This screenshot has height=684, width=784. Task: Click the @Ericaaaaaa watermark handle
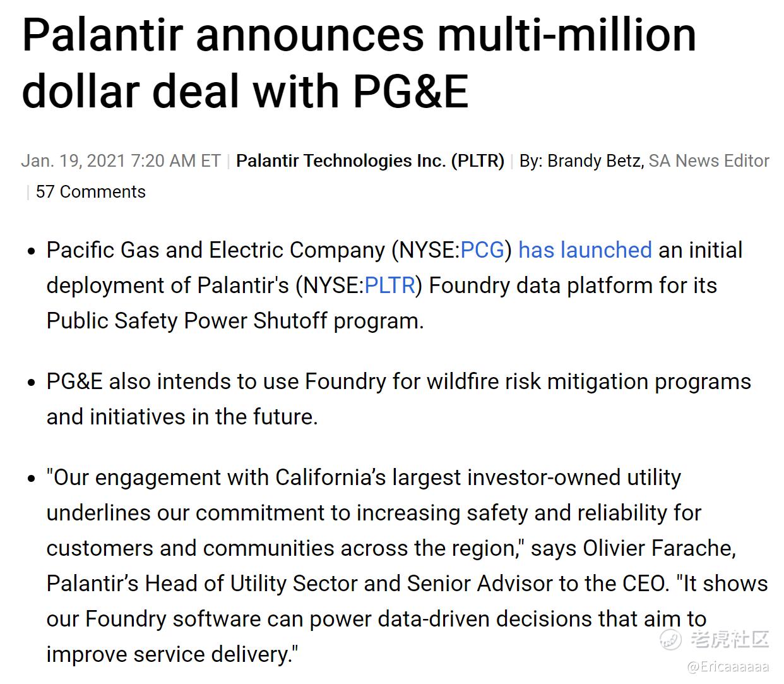(728, 667)
